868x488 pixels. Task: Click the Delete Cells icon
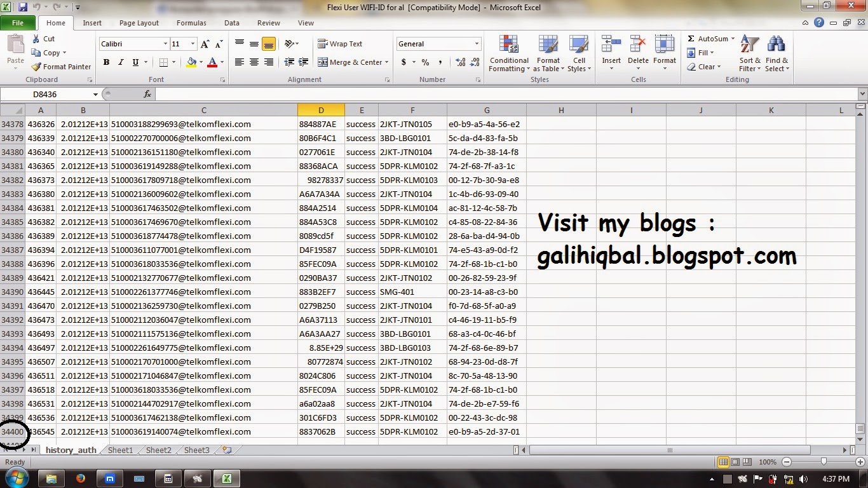click(x=638, y=45)
